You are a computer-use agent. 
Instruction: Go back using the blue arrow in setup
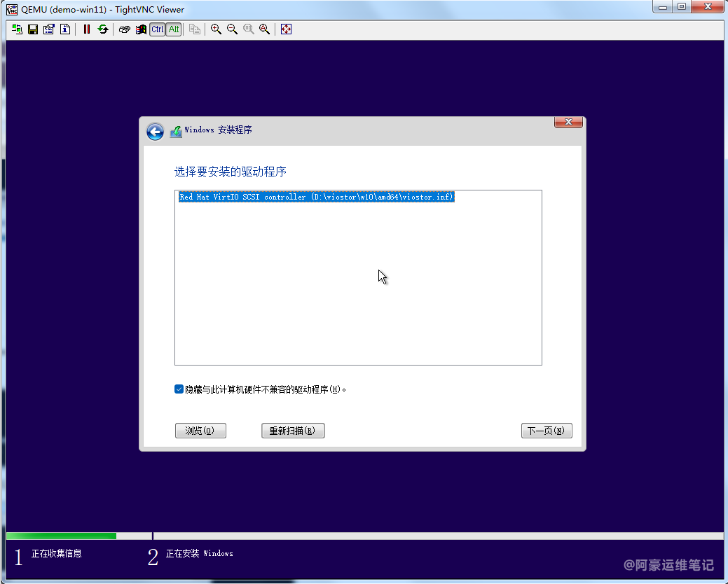pyautogui.click(x=155, y=132)
